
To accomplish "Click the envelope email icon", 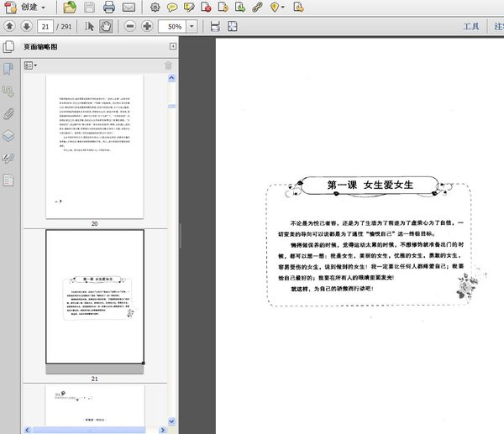I will (129, 7).
